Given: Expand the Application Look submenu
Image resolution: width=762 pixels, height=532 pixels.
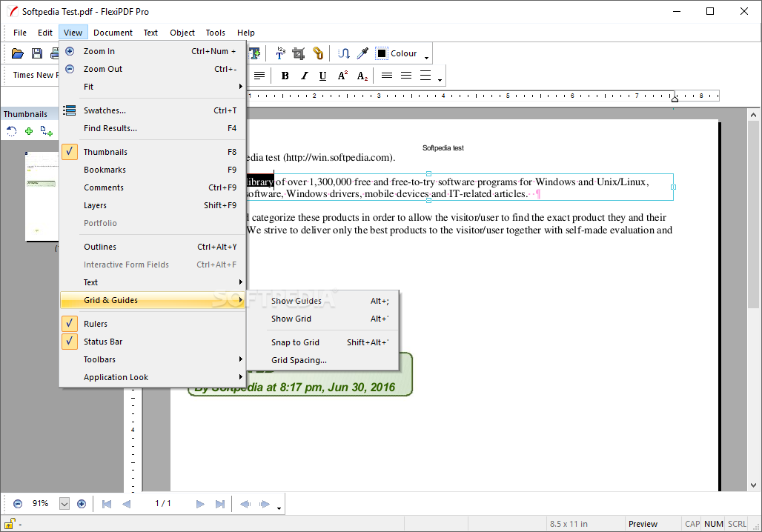Looking at the screenshot, I should click(153, 377).
